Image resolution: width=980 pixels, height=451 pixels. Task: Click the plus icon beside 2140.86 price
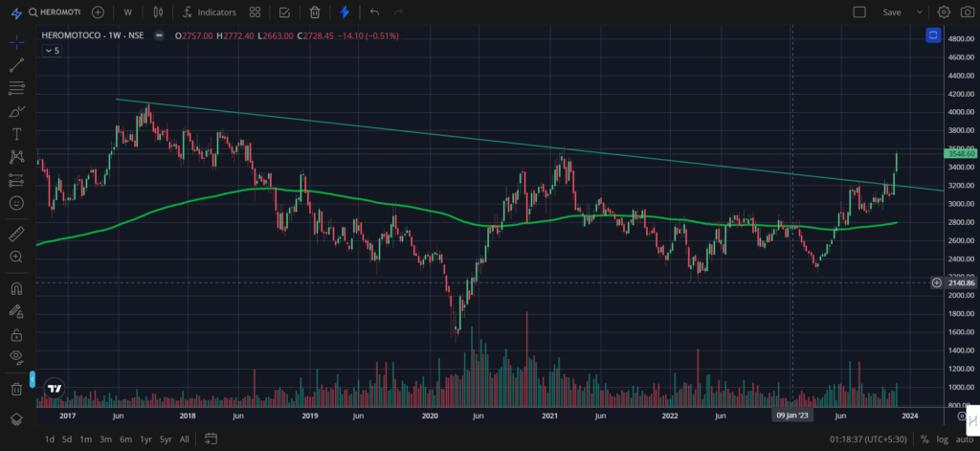click(x=936, y=282)
